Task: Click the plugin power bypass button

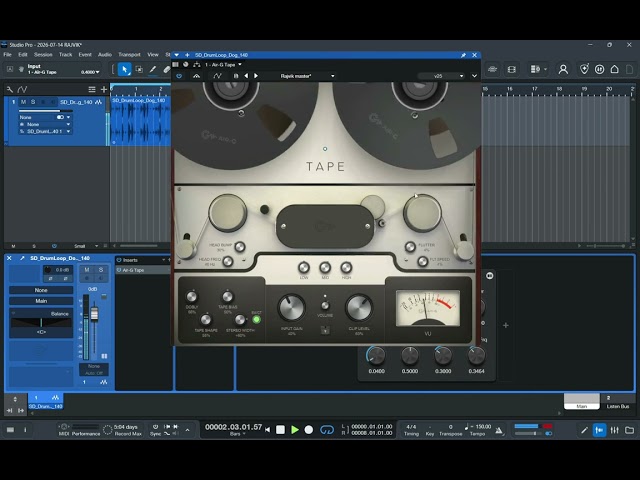Action: tap(179, 76)
